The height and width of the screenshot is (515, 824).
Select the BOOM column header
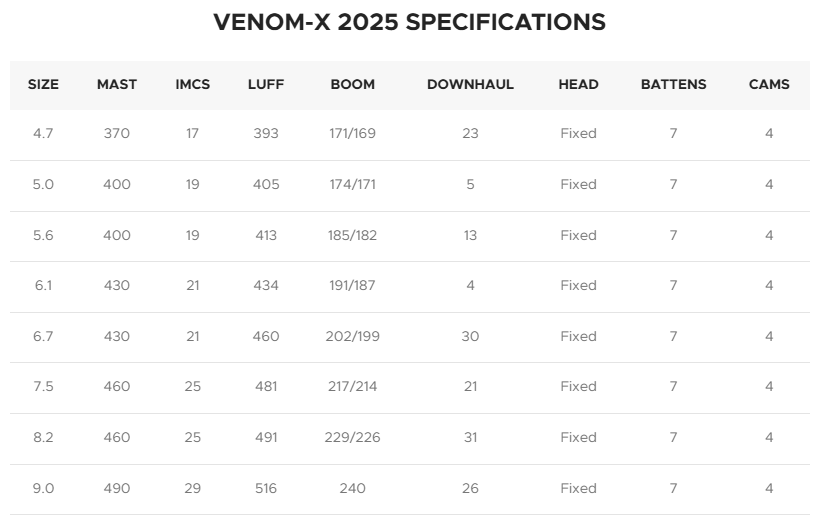(353, 85)
